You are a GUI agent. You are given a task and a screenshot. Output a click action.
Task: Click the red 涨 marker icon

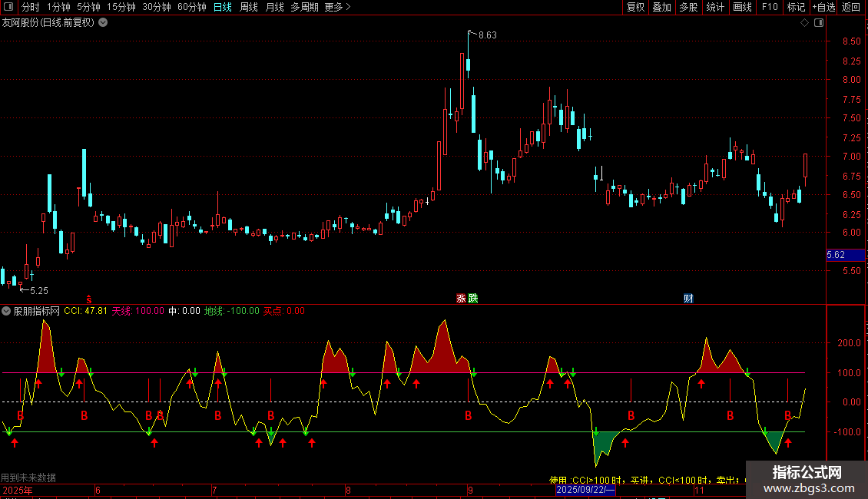point(461,298)
